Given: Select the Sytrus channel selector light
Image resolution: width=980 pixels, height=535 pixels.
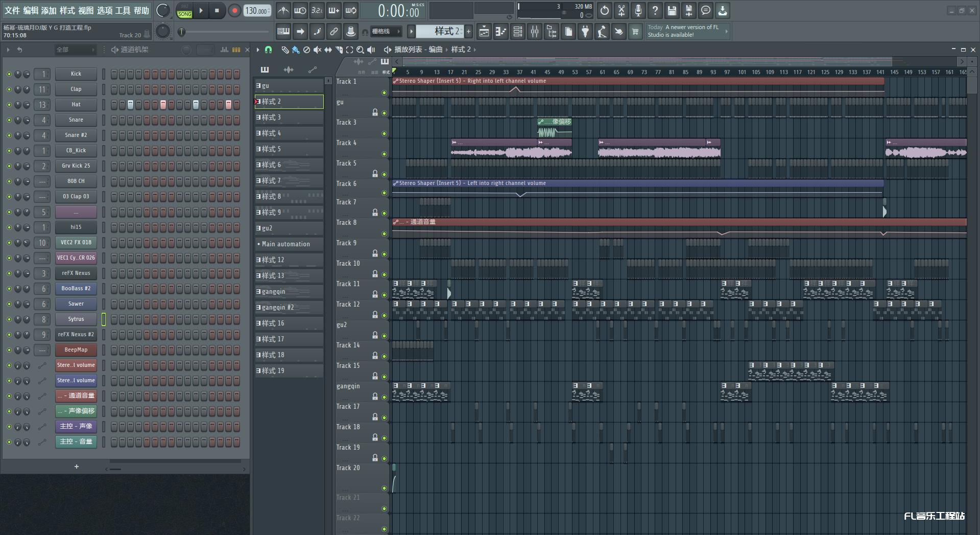Looking at the screenshot, I should point(104,319).
